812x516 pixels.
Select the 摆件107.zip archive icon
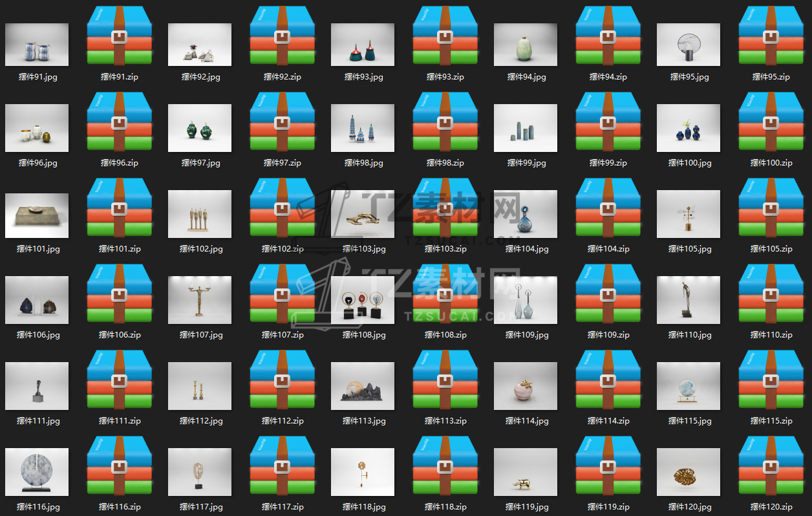click(283, 294)
